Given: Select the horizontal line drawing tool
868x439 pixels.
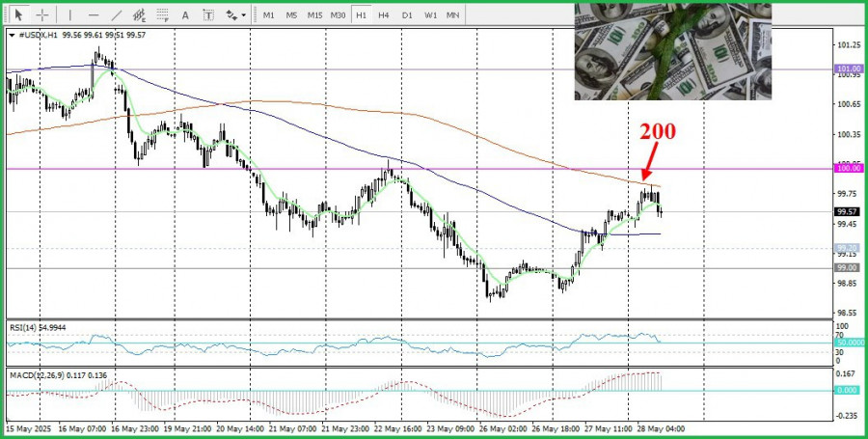Looking at the screenshot, I should 94,14.
